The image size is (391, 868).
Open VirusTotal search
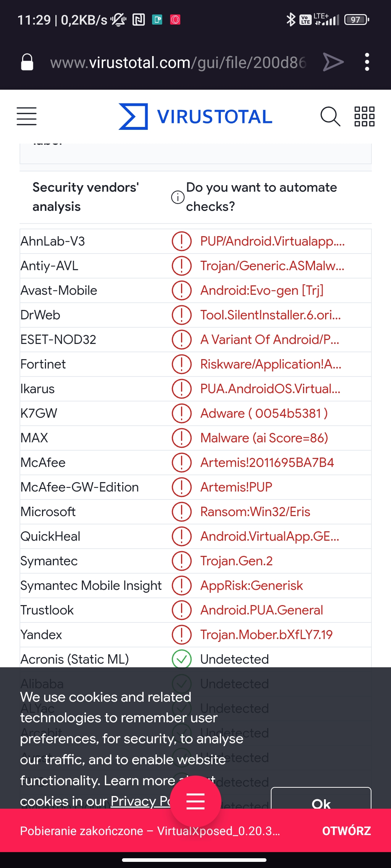point(331,116)
